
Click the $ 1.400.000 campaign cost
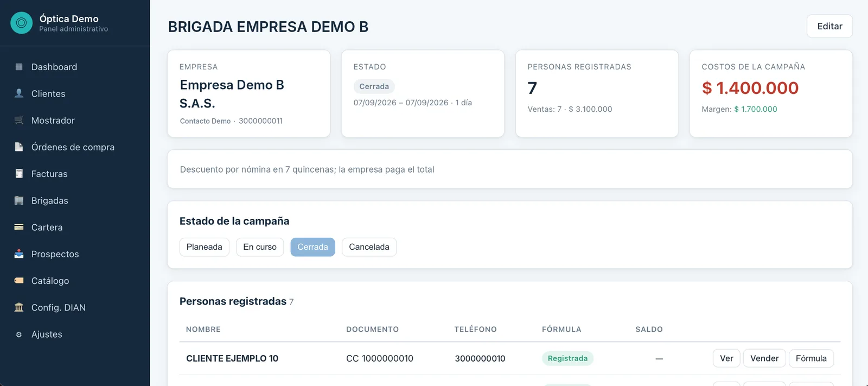click(x=750, y=88)
